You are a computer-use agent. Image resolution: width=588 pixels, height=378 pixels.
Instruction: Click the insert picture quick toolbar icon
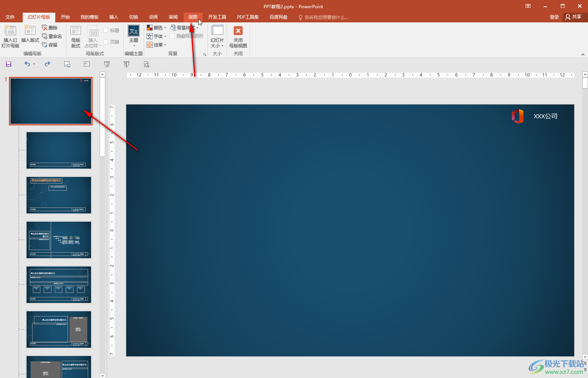click(67, 64)
